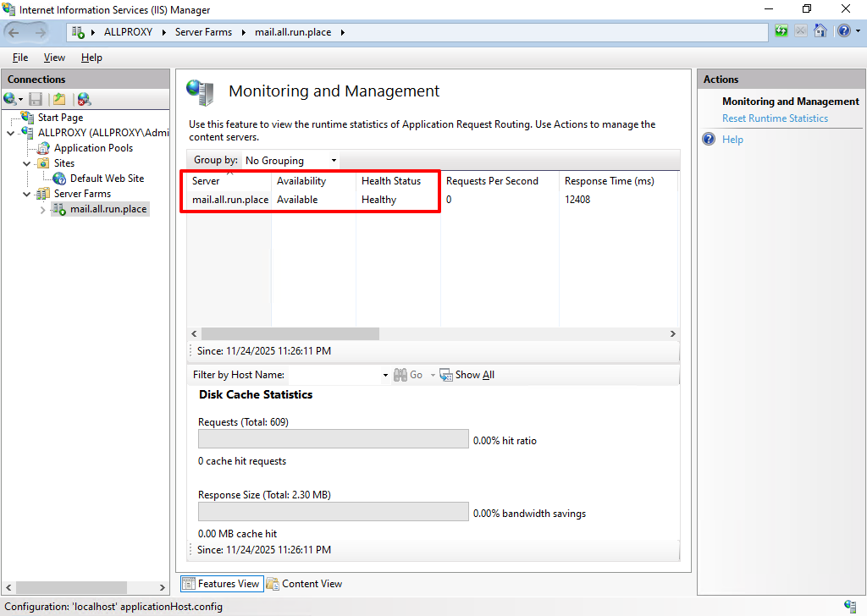867x616 pixels.
Task: Open arrow after ALLPROXY in breadcrumb
Action: click(164, 33)
